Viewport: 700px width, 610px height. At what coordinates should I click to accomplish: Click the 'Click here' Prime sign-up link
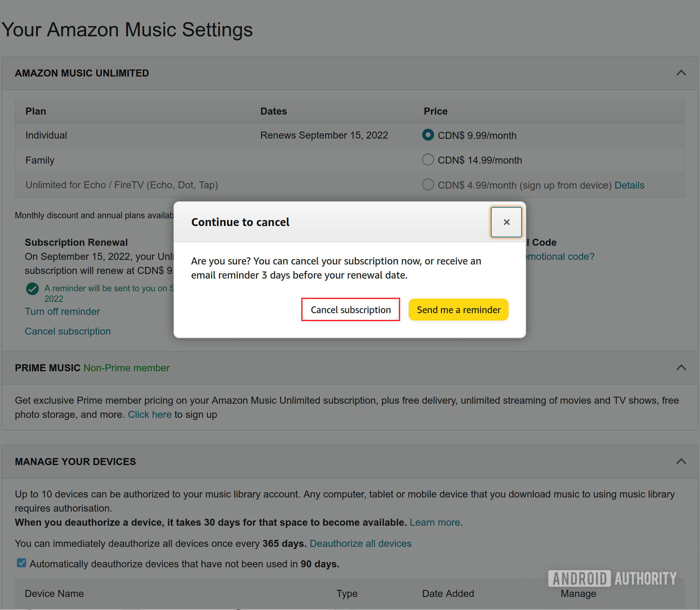click(149, 415)
